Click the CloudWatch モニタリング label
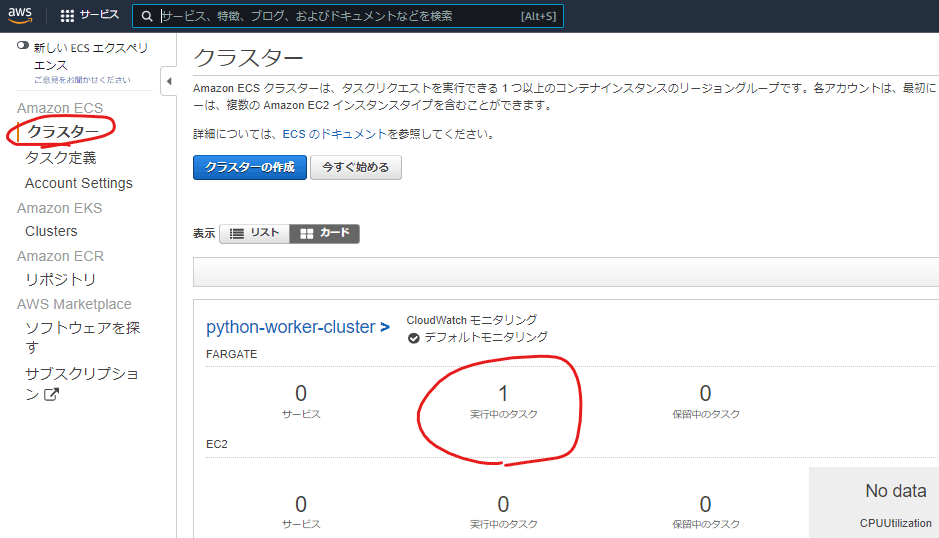 (472, 320)
